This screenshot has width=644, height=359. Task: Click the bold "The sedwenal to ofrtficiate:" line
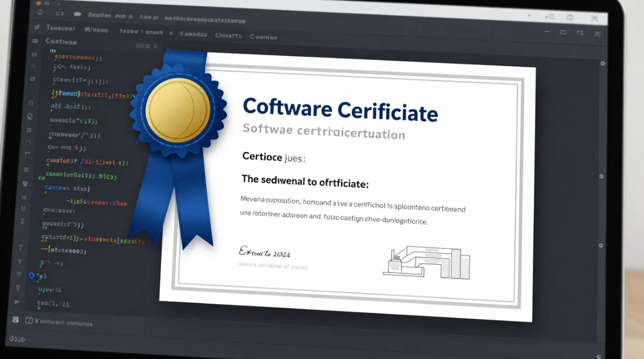coord(305,181)
